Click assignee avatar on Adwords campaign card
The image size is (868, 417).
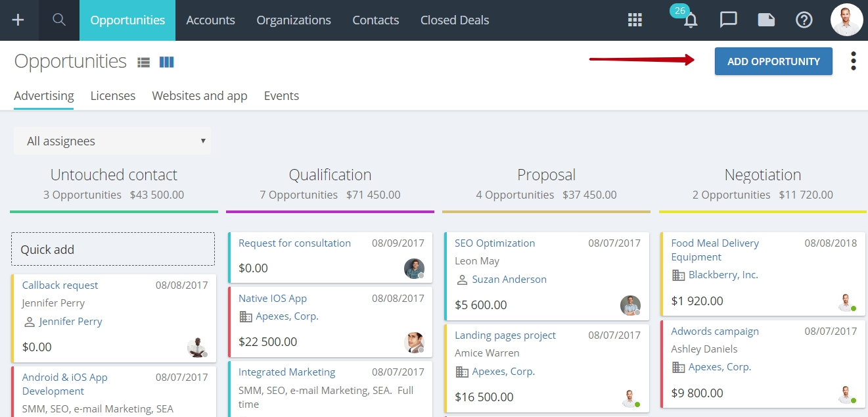[846, 393]
